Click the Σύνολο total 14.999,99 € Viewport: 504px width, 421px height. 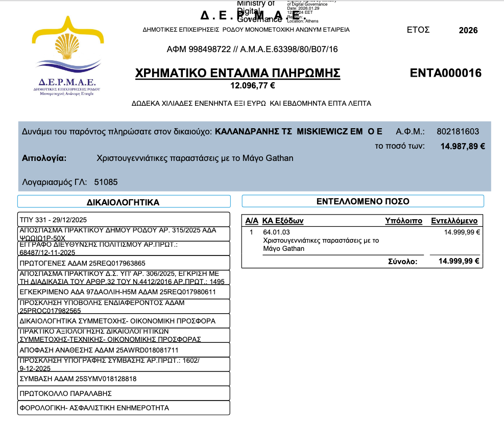tap(459, 261)
